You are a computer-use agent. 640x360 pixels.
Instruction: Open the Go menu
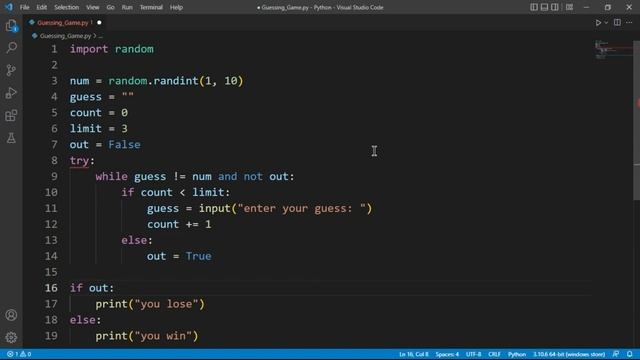[110, 7]
